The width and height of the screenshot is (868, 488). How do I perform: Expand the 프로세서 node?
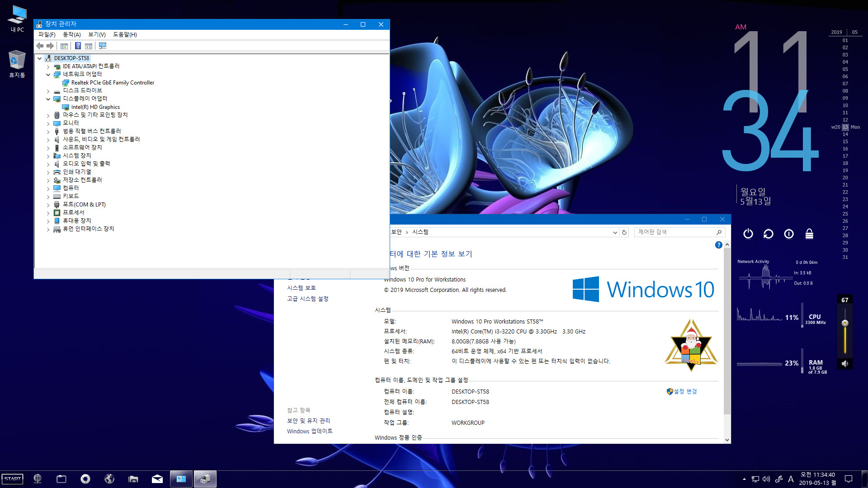48,213
